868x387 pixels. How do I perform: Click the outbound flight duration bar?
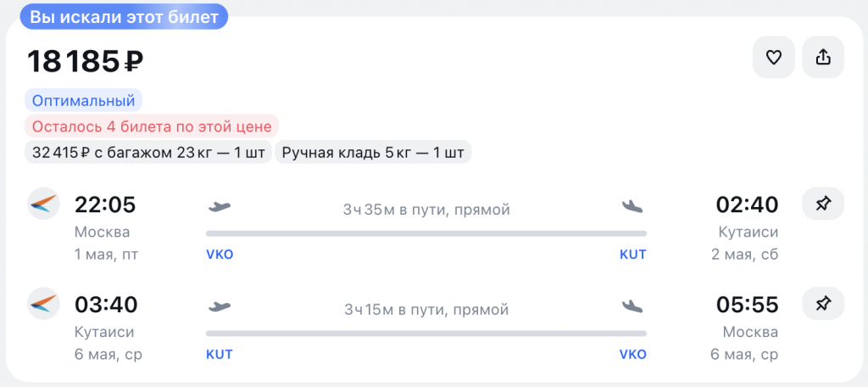[x=426, y=233]
